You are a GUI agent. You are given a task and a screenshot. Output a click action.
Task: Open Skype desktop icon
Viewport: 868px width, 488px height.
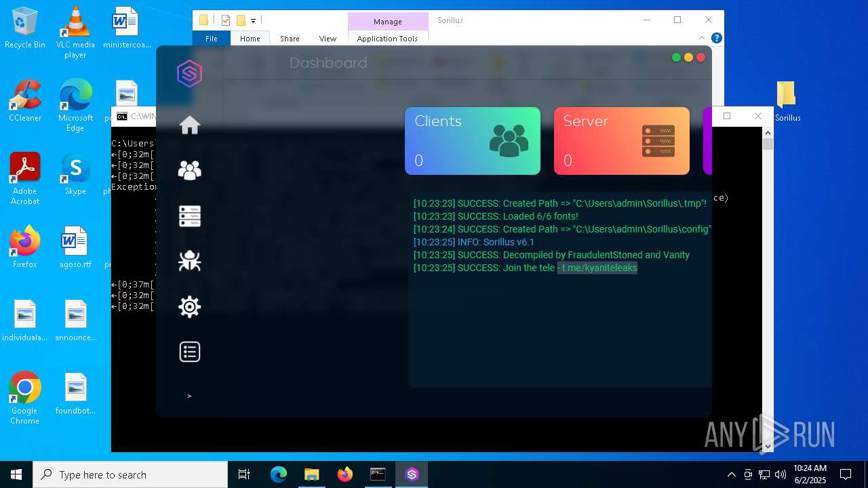pyautogui.click(x=75, y=174)
